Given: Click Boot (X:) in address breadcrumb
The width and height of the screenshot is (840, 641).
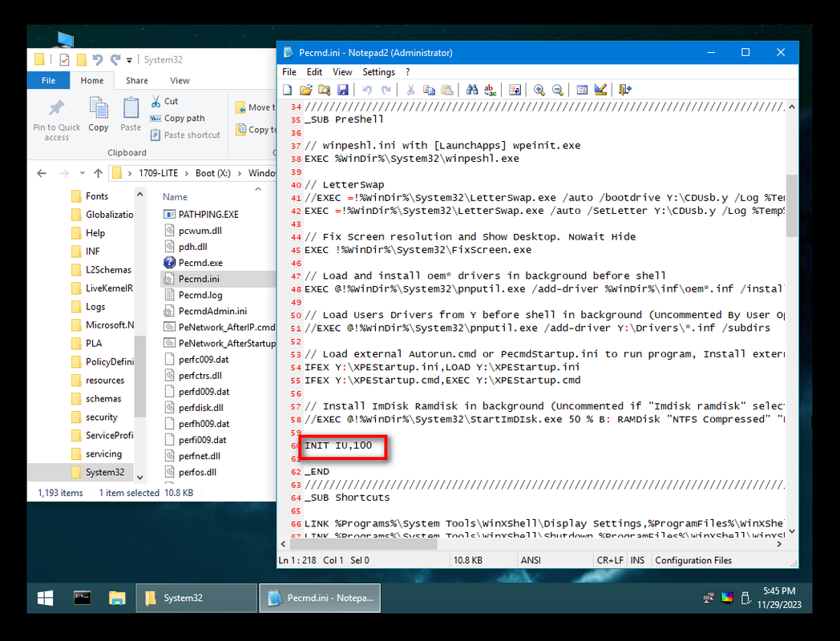Looking at the screenshot, I should (213, 173).
